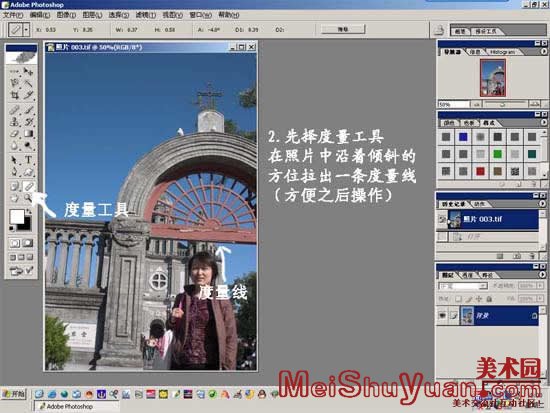Switch to Standard editing mode
Viewport: 550px width, 413px height.
[x=14, y=243]
